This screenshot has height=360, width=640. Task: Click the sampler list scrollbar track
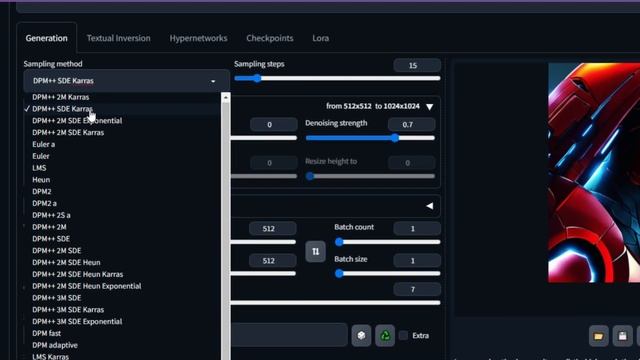(226, 231)
